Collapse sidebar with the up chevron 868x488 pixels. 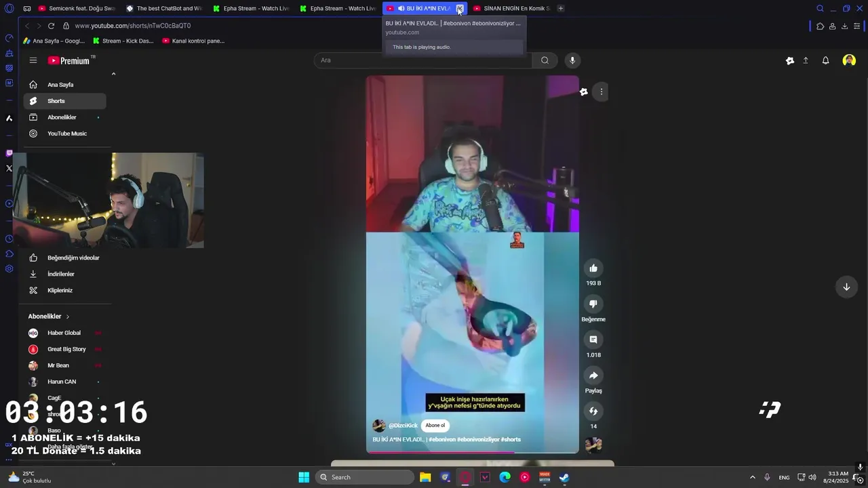click(x=113, y=74)
